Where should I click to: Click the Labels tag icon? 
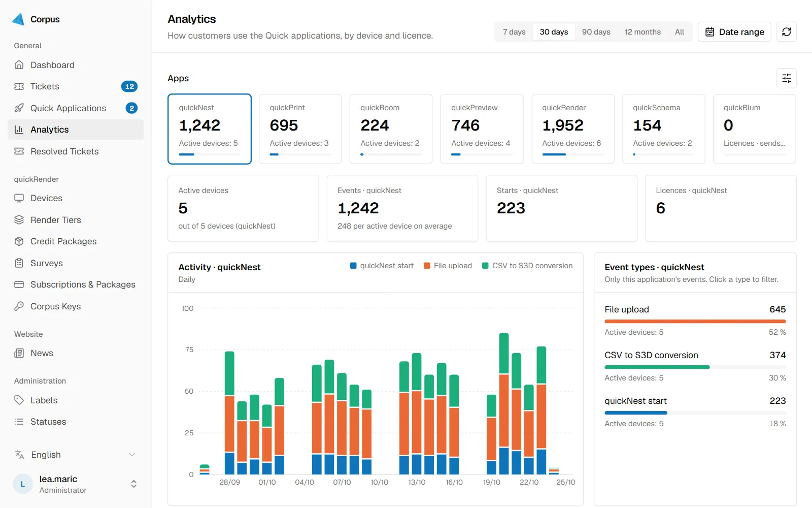19,400
